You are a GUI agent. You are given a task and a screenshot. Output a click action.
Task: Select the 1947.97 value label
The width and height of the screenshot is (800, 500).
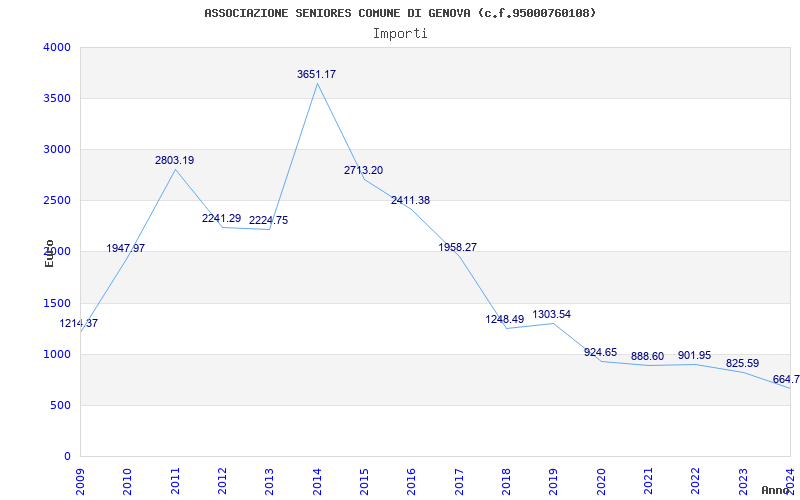[126, 249]
